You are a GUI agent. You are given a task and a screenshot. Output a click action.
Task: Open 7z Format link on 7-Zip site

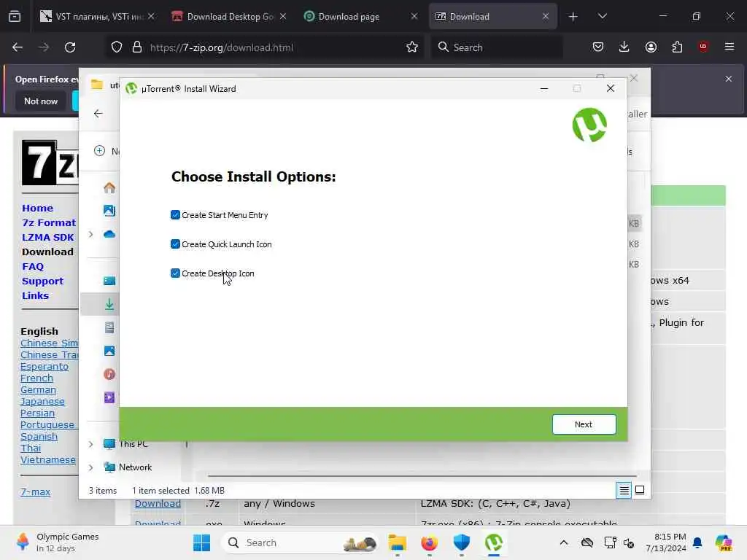pos(49,222)
